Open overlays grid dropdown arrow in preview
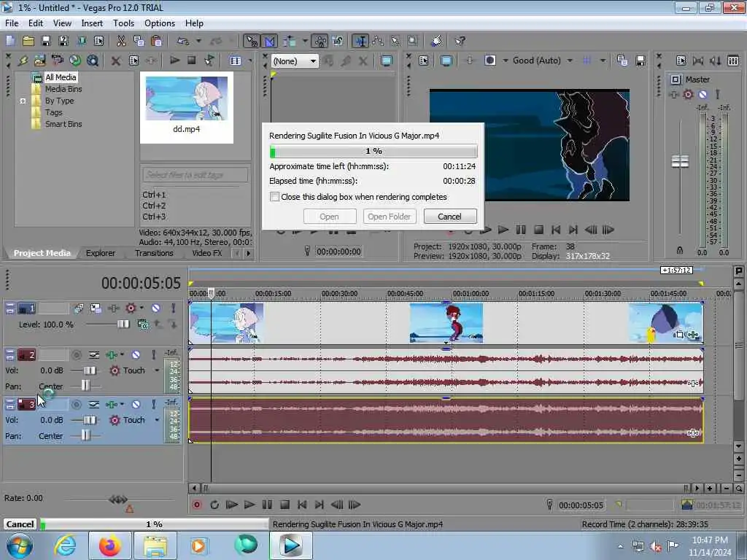747x560 pixels. pos(603,61)
